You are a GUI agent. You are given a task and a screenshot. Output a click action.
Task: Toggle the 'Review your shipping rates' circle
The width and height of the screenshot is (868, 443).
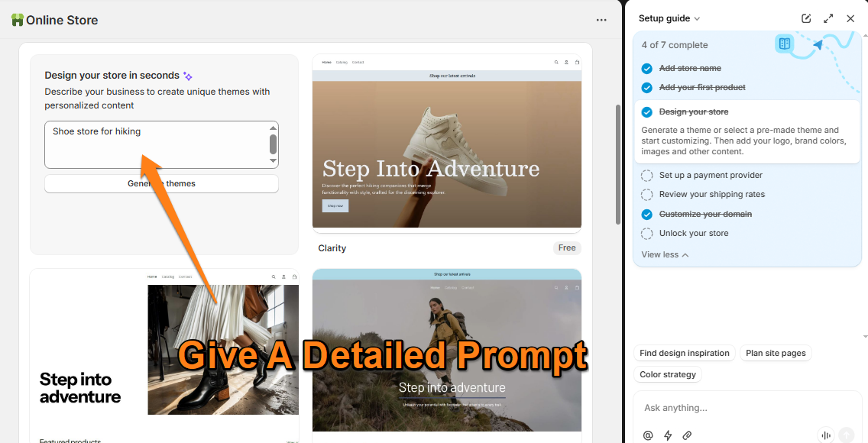[647, 194]
